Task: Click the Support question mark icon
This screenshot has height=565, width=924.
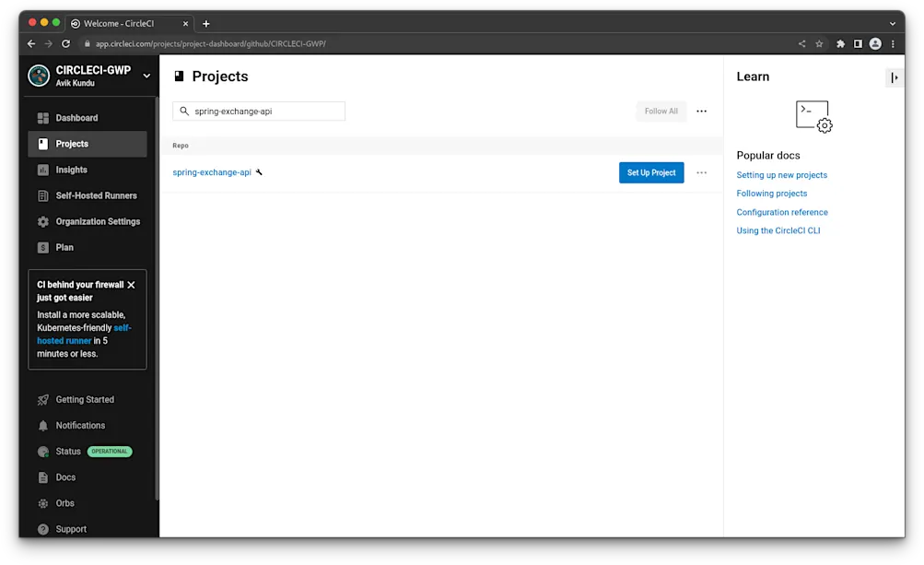Action: (43, 530)
